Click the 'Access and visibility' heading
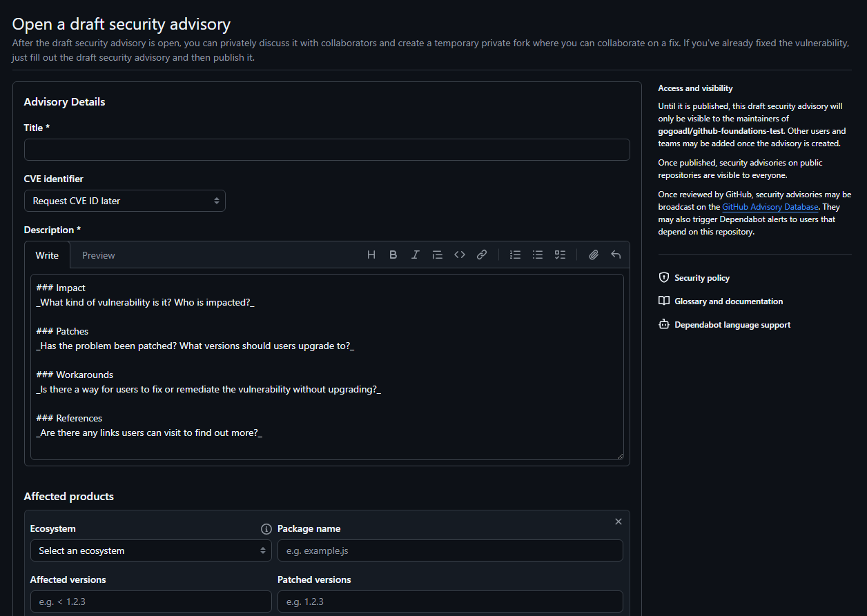 coord(696,88)
